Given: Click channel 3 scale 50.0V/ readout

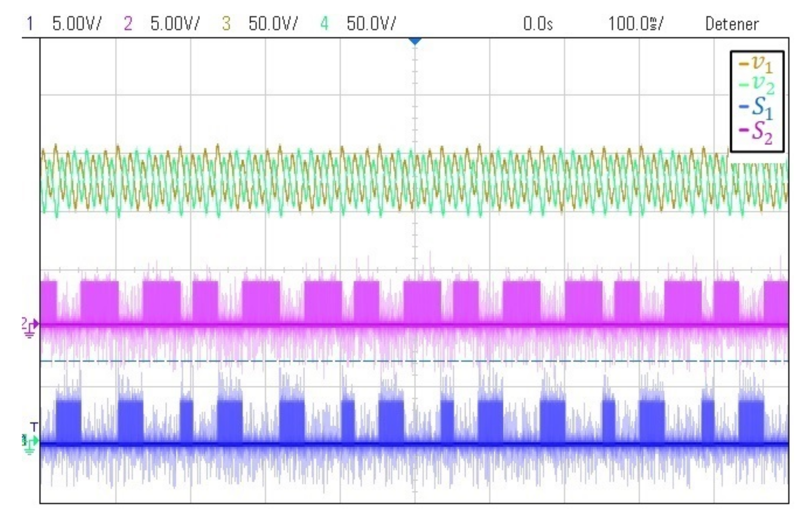Looking at the screenshot, I should (273, 24).
